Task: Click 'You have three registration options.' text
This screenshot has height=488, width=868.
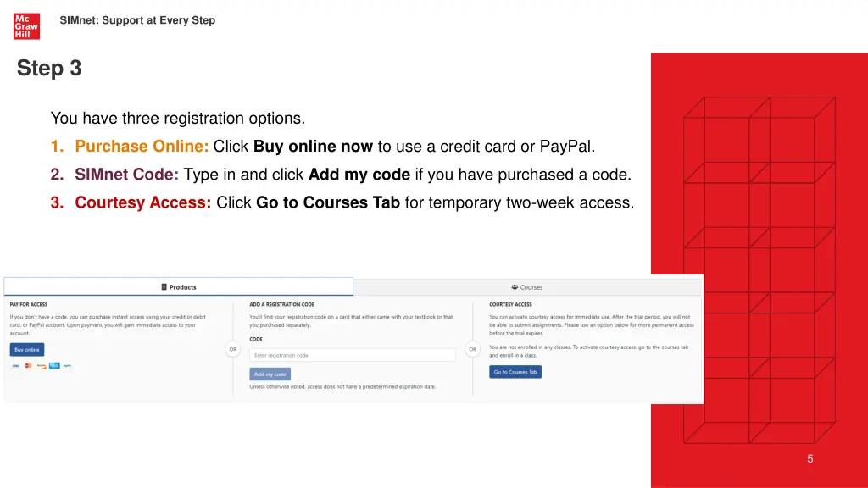Action: 178,119
